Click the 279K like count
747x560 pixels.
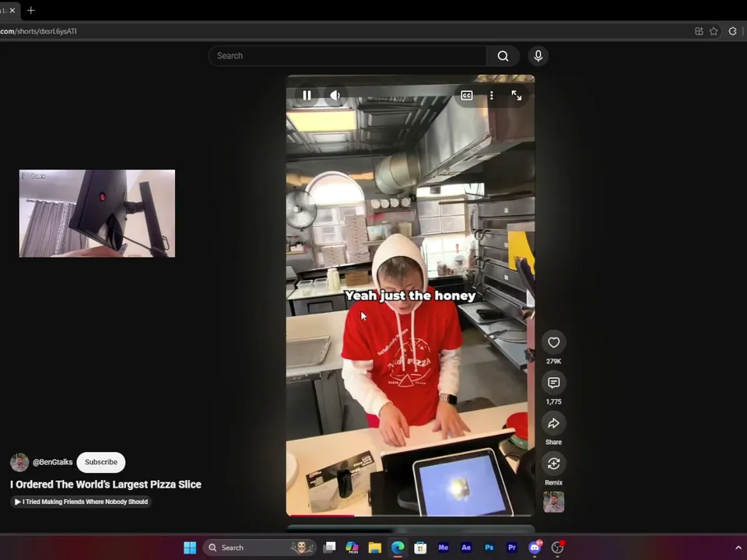click(553, 362)
